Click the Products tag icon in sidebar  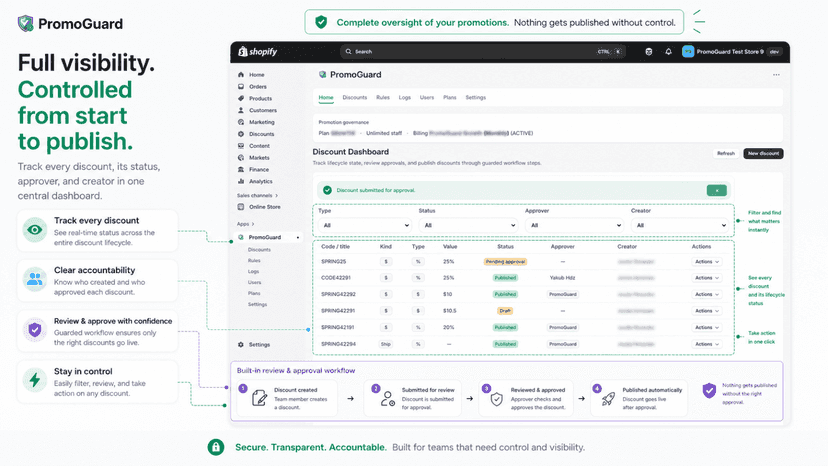(x=241, y=98)
